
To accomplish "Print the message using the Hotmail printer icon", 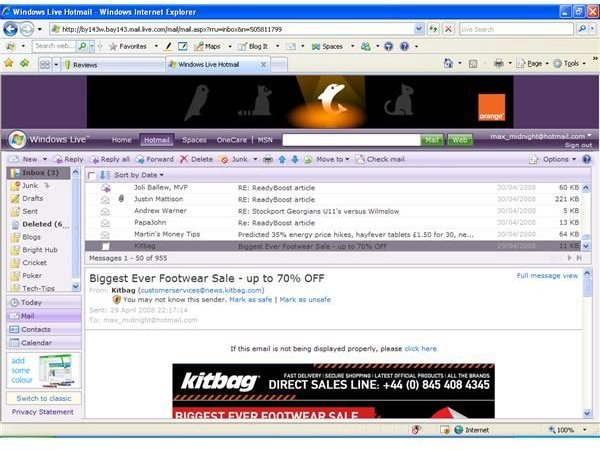I will [x=268, y=159].
